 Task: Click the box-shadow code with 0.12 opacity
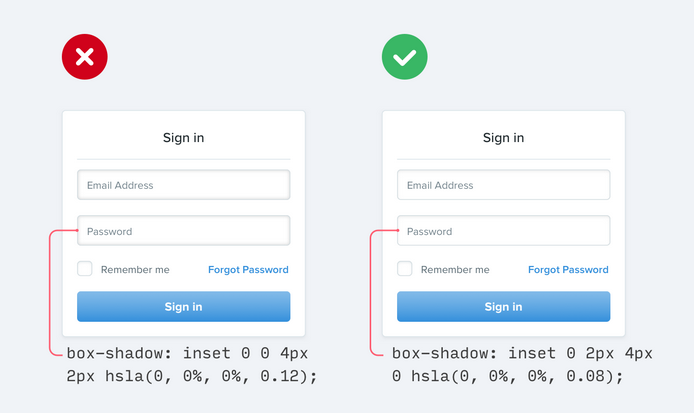pos(191,365)
